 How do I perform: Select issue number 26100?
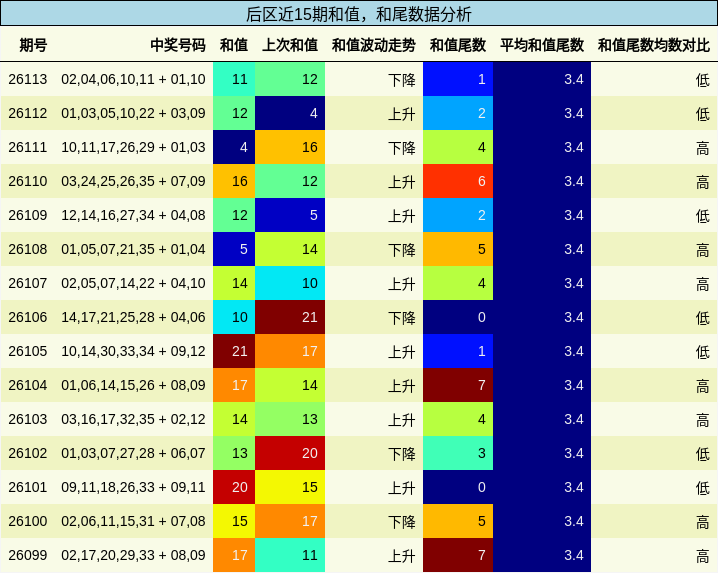[27, 521]
